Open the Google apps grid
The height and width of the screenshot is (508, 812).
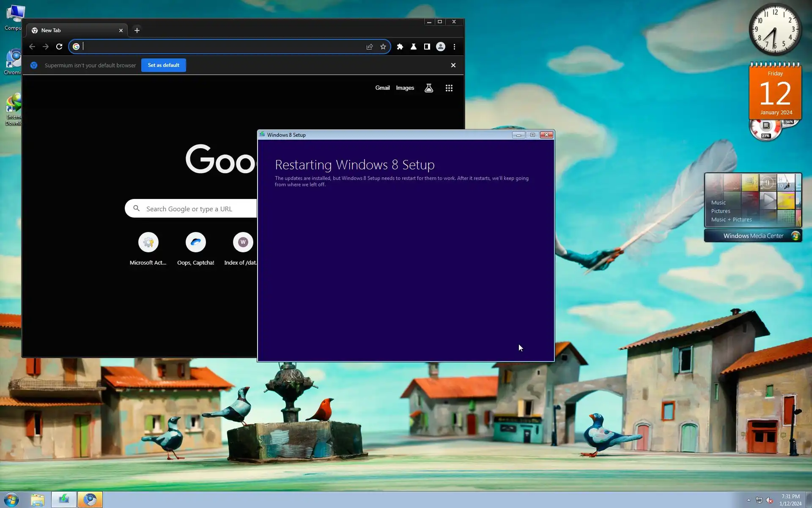[x=449, y=88]
